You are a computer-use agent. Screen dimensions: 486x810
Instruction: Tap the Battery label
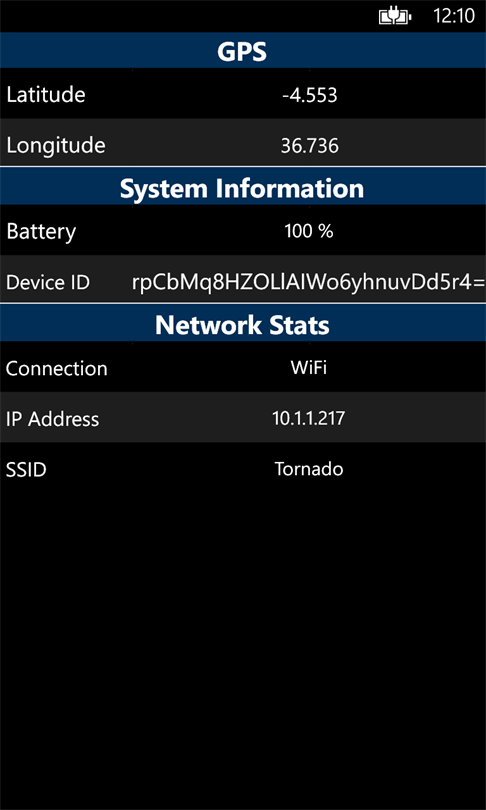tap(41, 231)
